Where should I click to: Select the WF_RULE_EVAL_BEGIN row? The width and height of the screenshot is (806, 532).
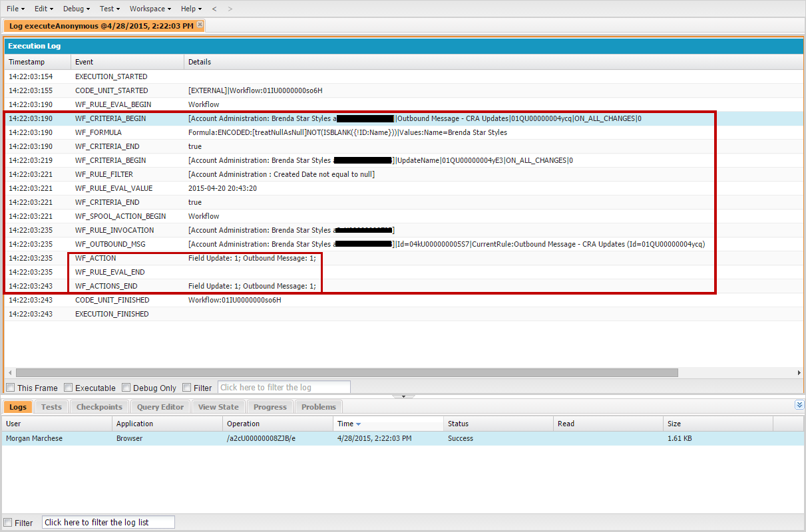[403, 104]
